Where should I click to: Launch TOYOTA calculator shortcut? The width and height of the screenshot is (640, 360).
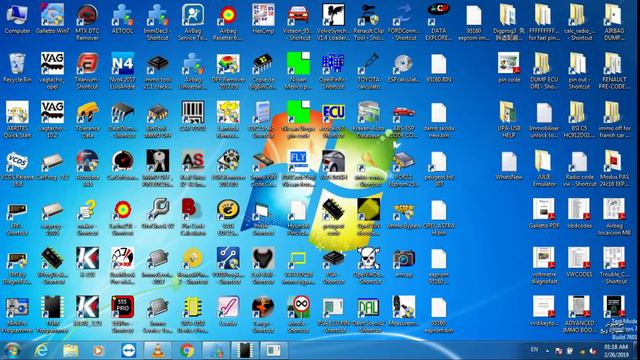coord(368,70)
